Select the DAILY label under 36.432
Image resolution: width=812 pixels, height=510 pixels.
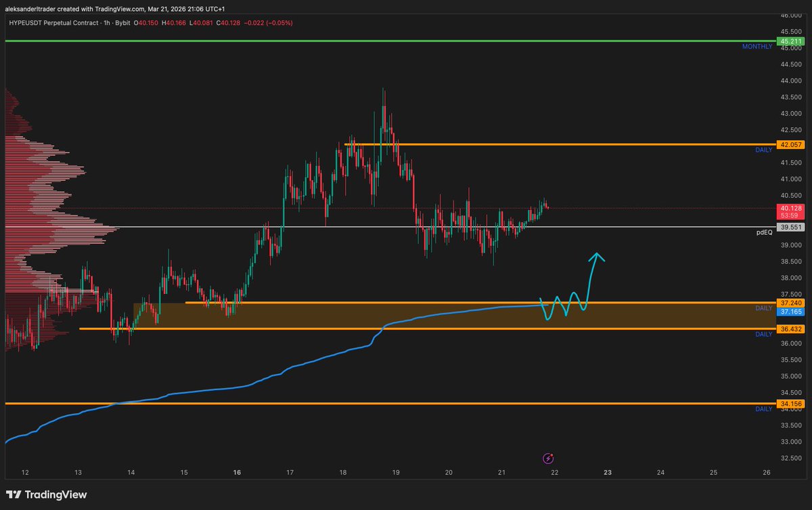[x=763, y=335]
